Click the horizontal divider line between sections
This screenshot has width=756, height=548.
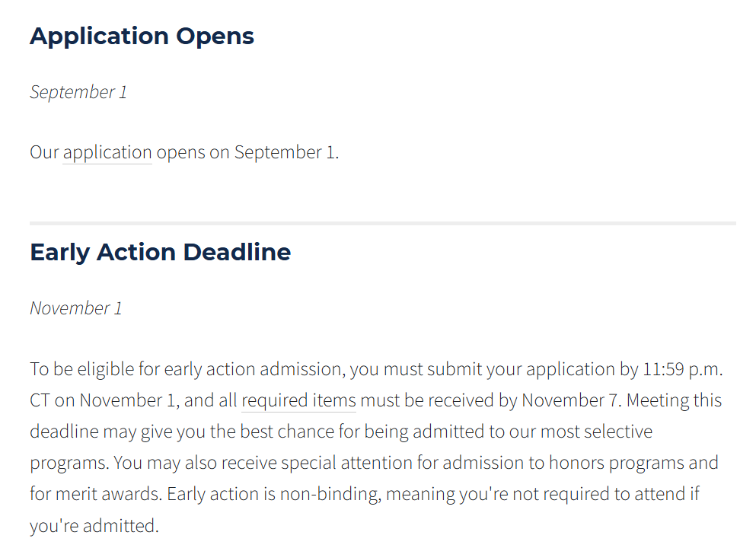[x=382, y=223]
